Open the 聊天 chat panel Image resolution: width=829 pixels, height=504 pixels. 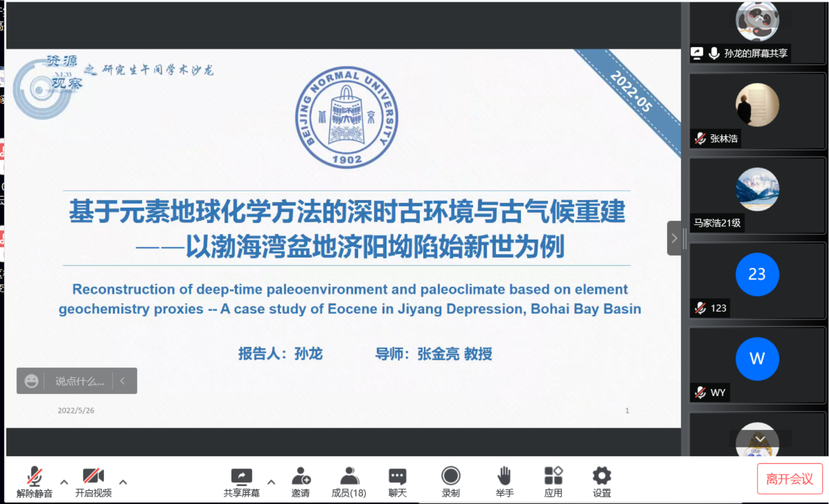coord(397,481)
